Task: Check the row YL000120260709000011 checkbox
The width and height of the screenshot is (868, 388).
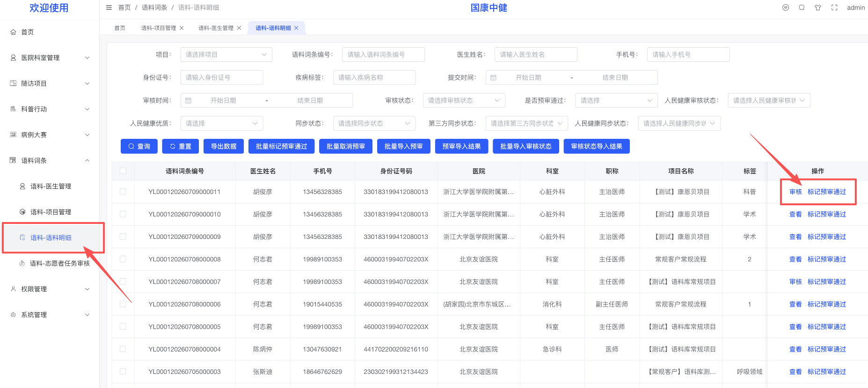Action: [x=123, y=192]
